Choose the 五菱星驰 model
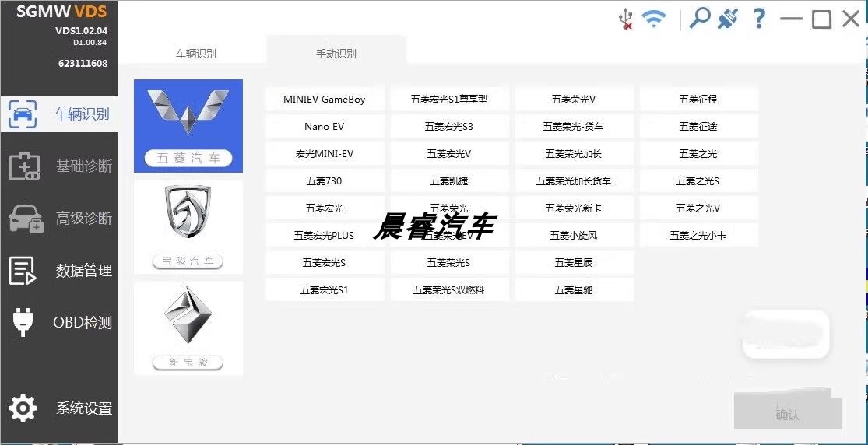 [574, 289]
